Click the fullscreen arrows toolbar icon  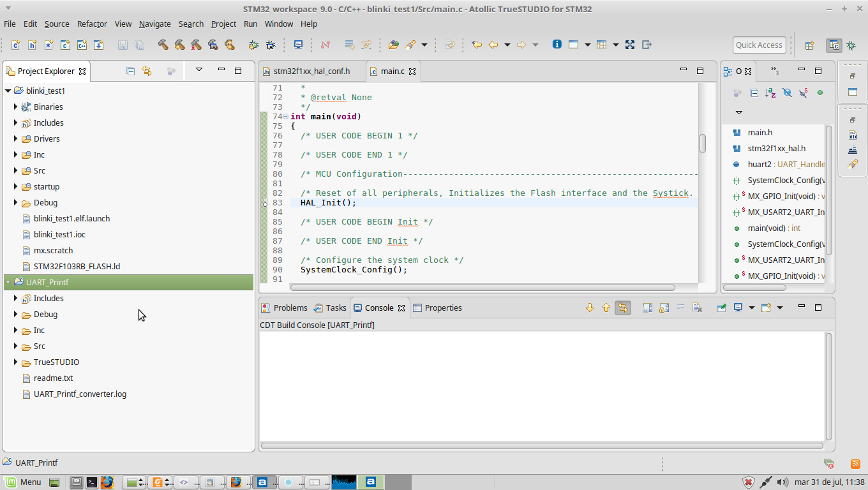[x=630, y=45]
